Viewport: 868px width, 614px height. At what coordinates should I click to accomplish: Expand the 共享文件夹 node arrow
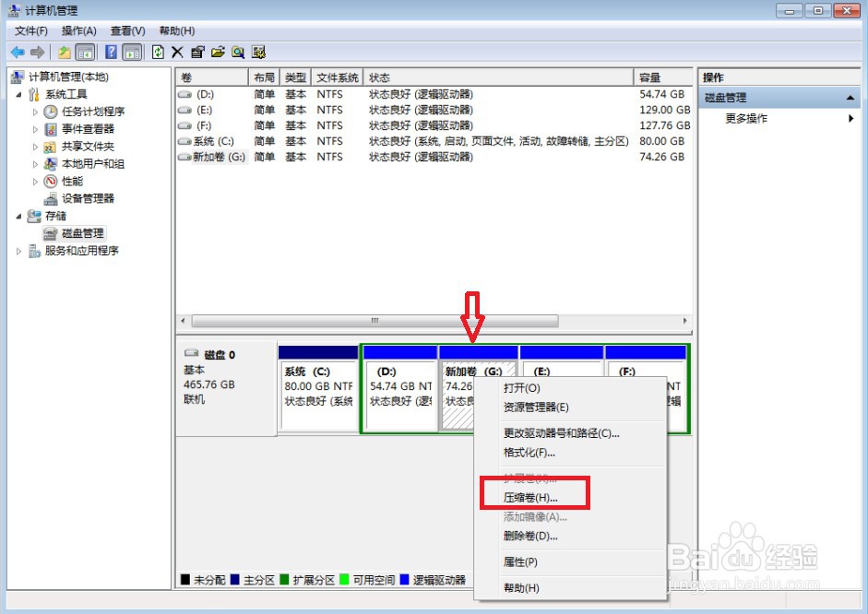point(35,148)
